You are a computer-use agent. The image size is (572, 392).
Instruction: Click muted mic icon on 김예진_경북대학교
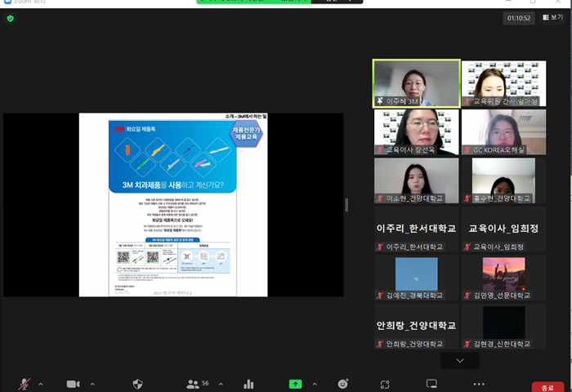[380, 296]
